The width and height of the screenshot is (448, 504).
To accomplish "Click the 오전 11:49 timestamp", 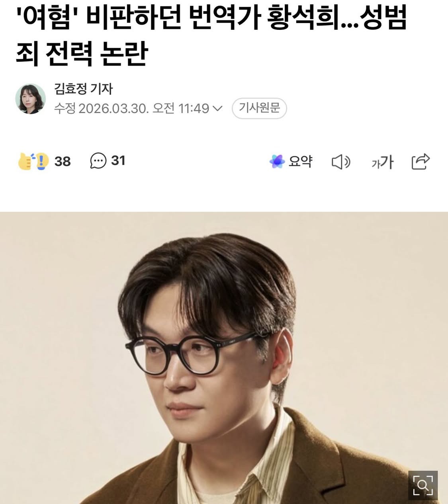I will (181, 108).
